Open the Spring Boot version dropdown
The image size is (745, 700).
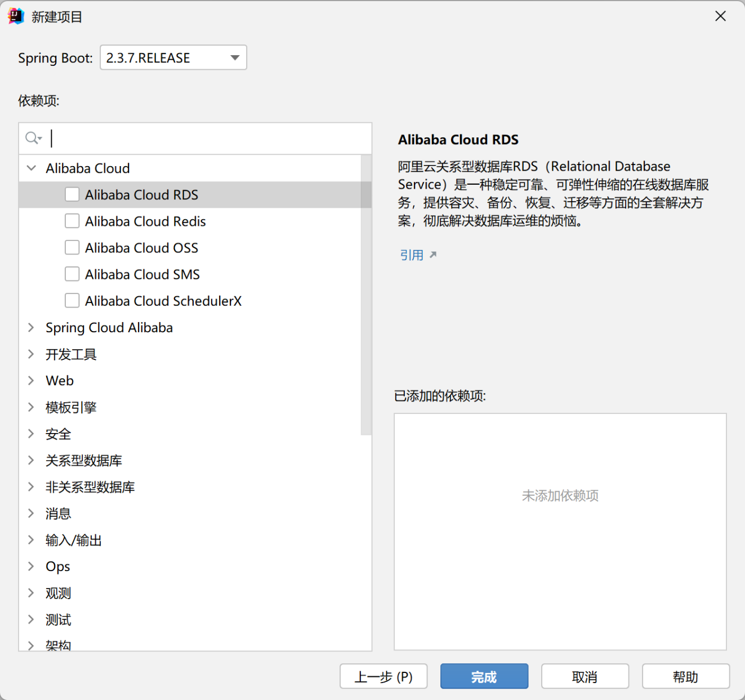[x=173, y=57]
